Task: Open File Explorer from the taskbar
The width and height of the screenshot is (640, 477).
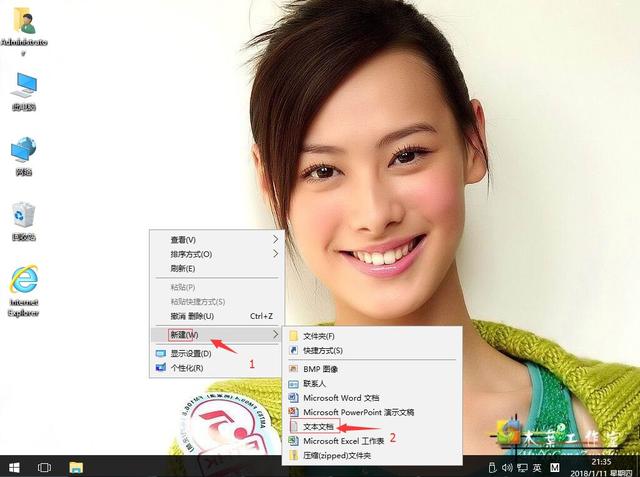Action: point(76,466)
